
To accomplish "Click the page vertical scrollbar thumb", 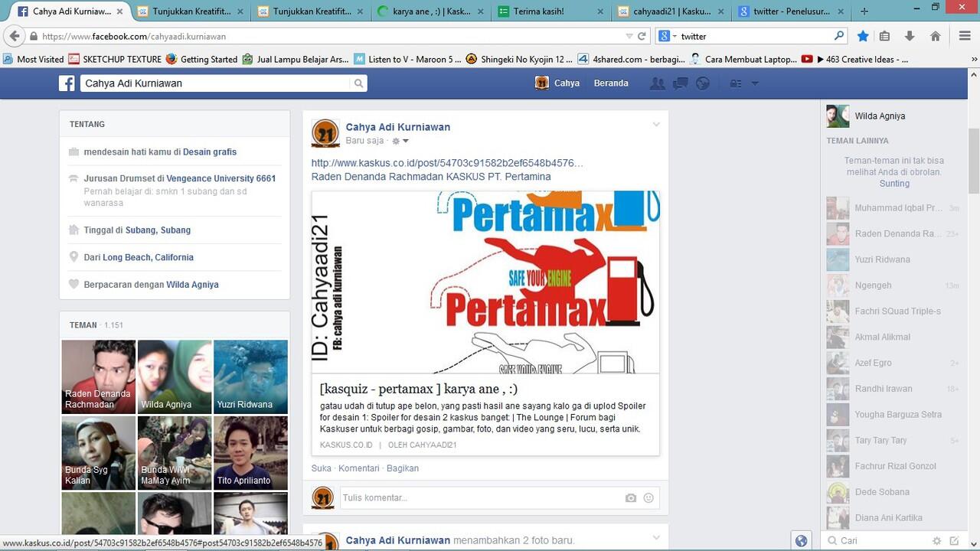I will click(x=974, y=161).
